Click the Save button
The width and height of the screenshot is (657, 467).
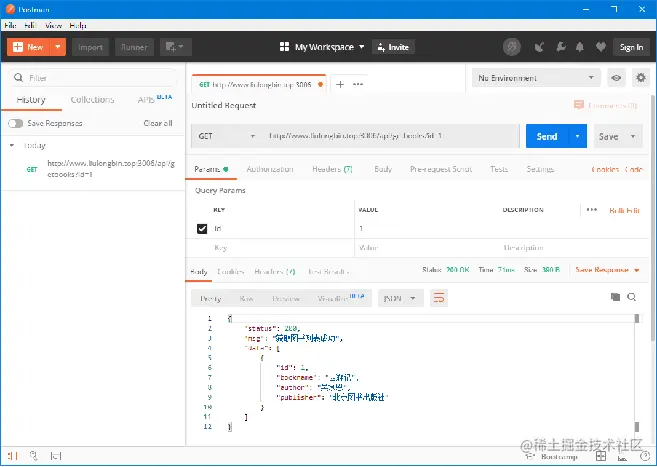pos(608,136)
